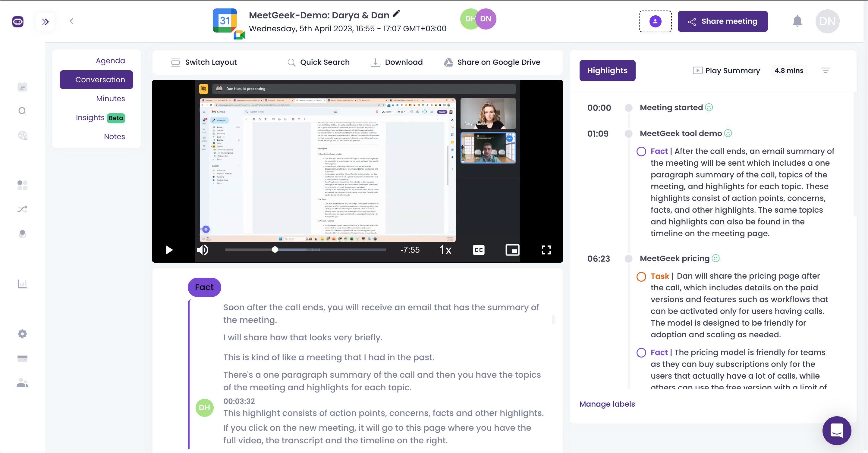Open the highlights filter options

point(826,70)
